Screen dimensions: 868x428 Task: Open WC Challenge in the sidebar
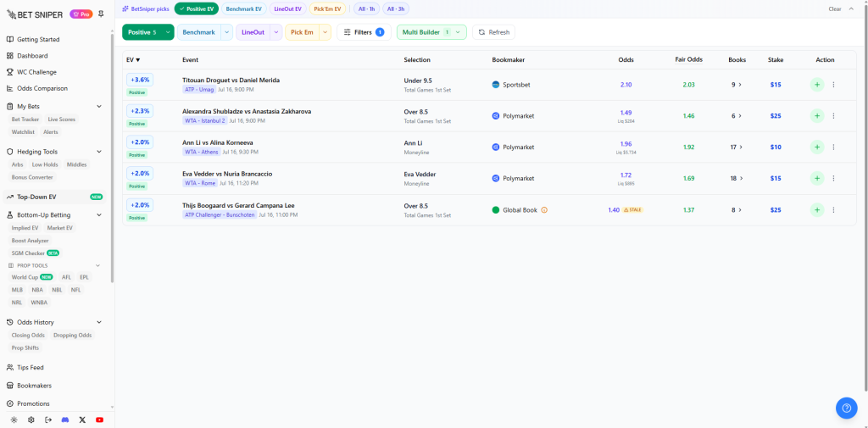pyautogui.click(x=36, y=72)
